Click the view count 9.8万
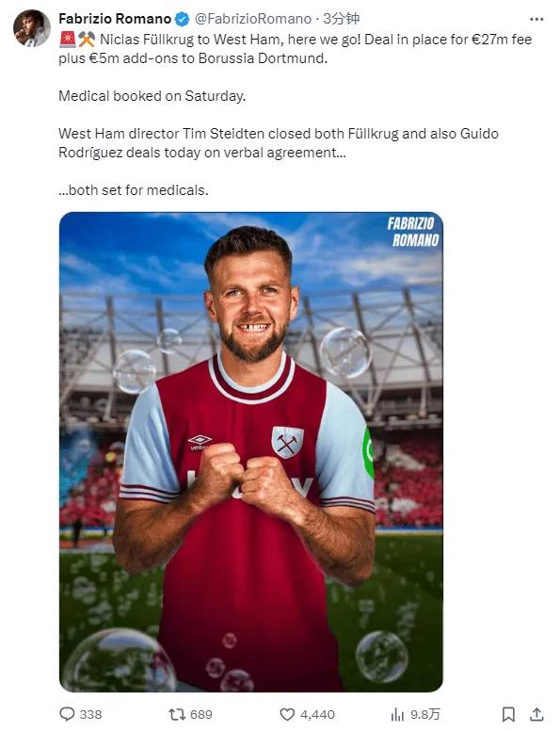Image resolution: width=560 pixels, height=731 pixels. coord(424,714)
